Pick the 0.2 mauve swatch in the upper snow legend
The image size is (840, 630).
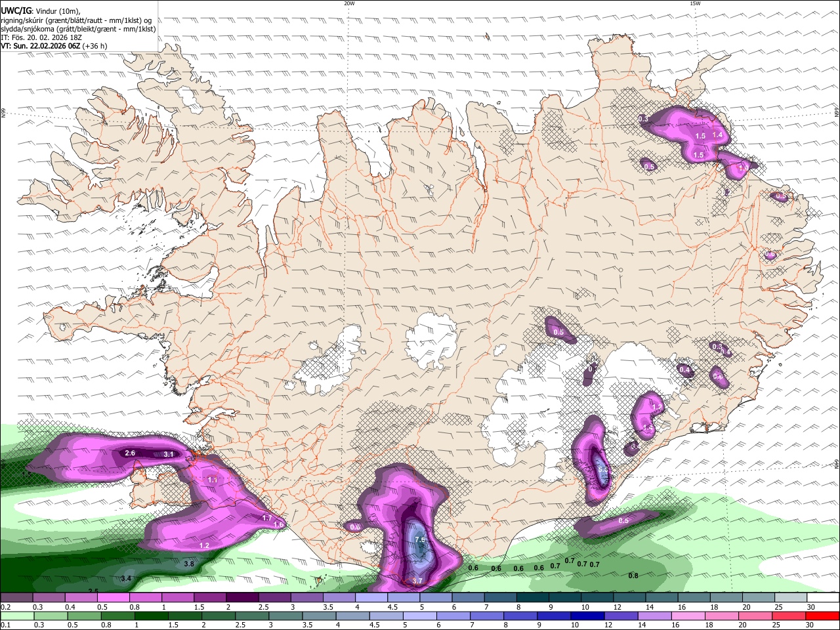[17, 598]
